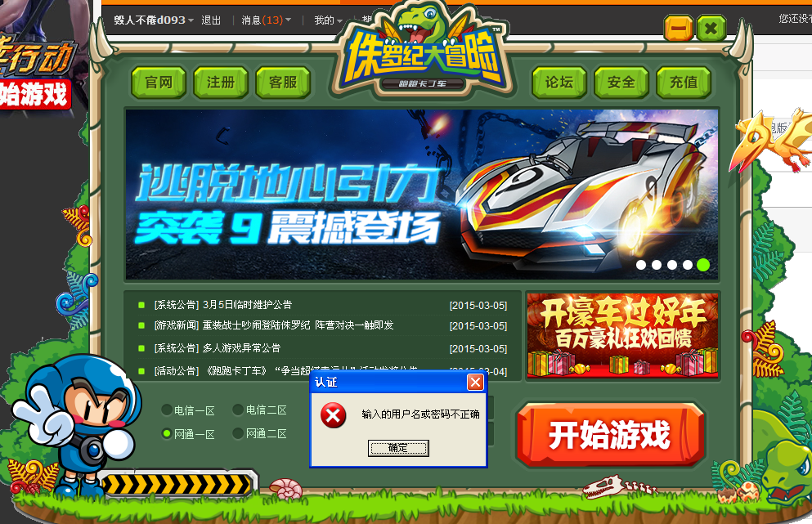Close the 认证 dialog with red X
812x524 pixels.
475,382
